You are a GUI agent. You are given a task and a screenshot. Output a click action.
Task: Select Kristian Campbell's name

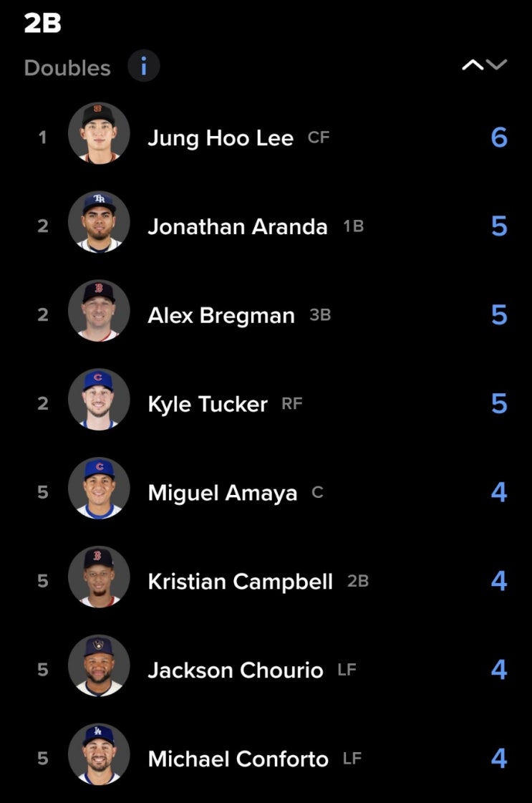point(240,582)
